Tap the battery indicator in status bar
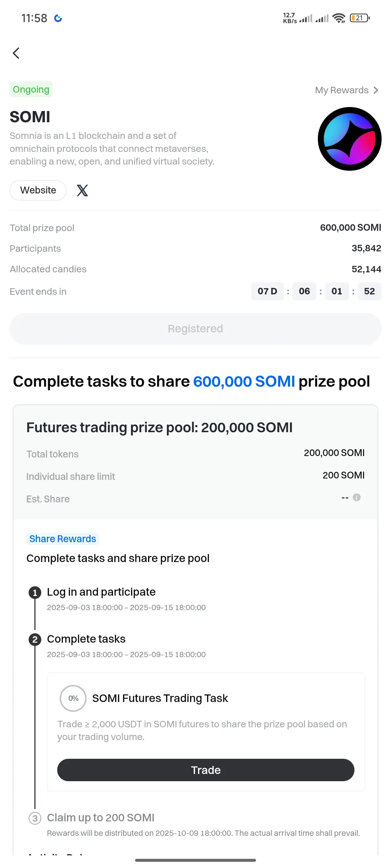This screenshot has width=391, height=868. (x=360, y=18)
